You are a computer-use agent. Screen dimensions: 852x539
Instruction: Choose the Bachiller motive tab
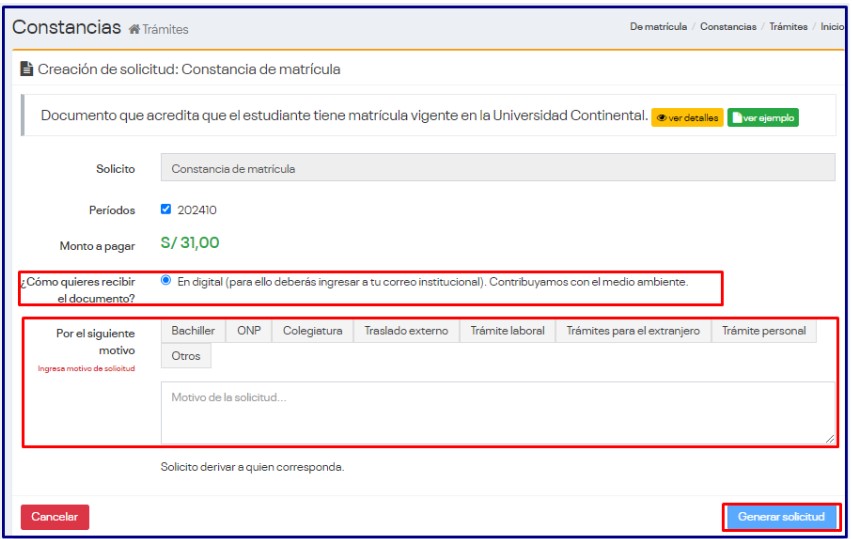click(193, 331)
